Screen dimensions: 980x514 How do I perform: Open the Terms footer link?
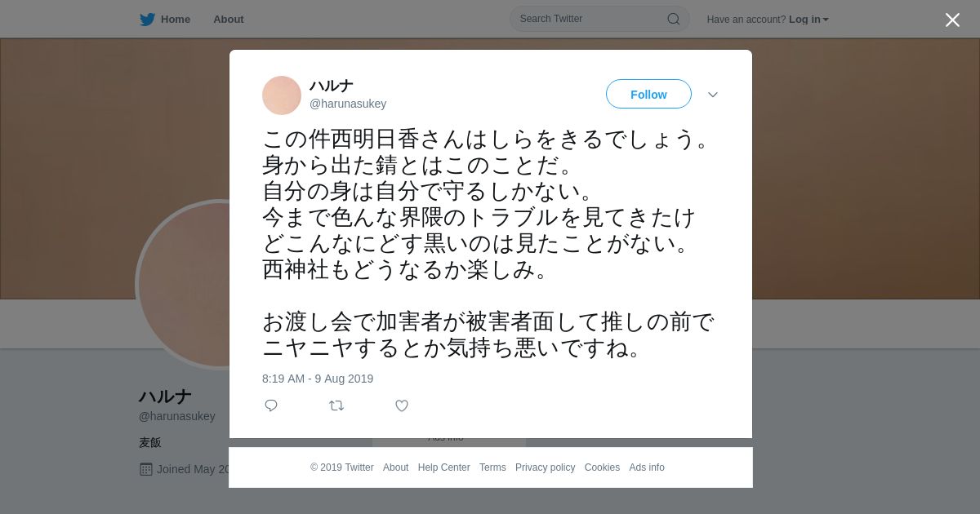[x=492, y=467]
